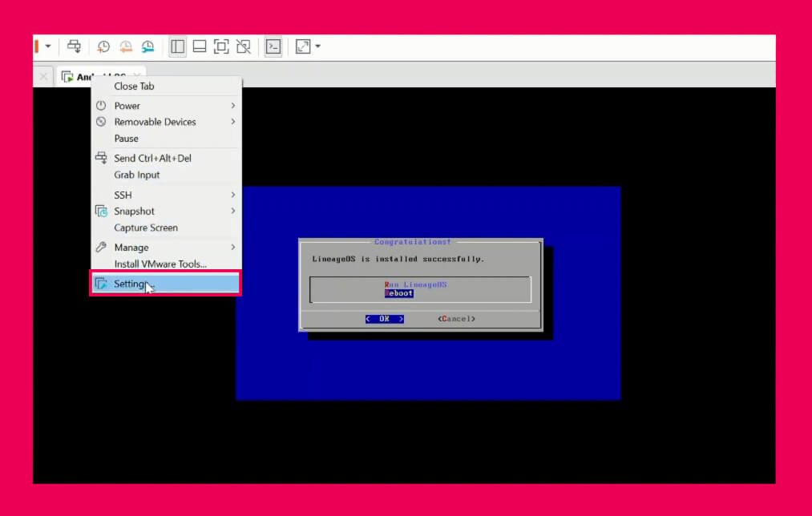Screen dimensions: 812x516
Task: Open the Manage submenu
Action: (x=167, y=248)
